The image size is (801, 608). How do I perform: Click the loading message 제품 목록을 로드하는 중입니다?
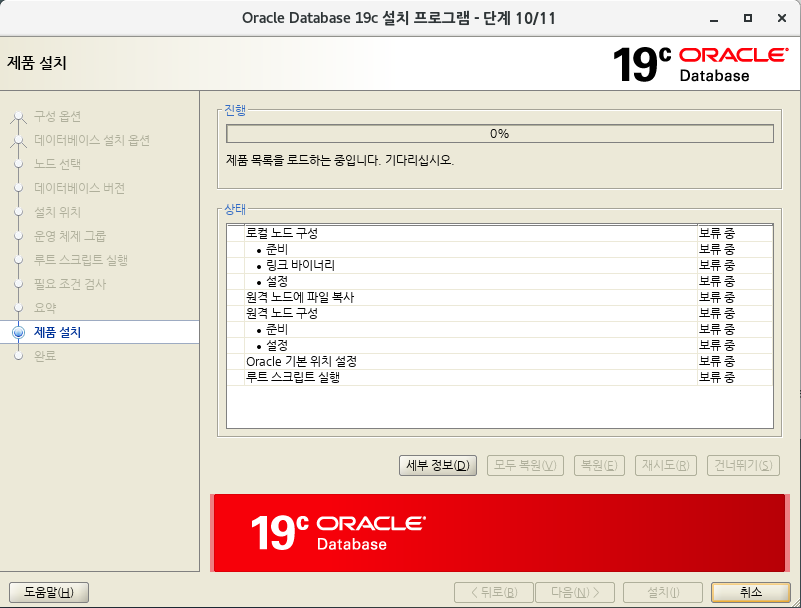coord(340,160)
